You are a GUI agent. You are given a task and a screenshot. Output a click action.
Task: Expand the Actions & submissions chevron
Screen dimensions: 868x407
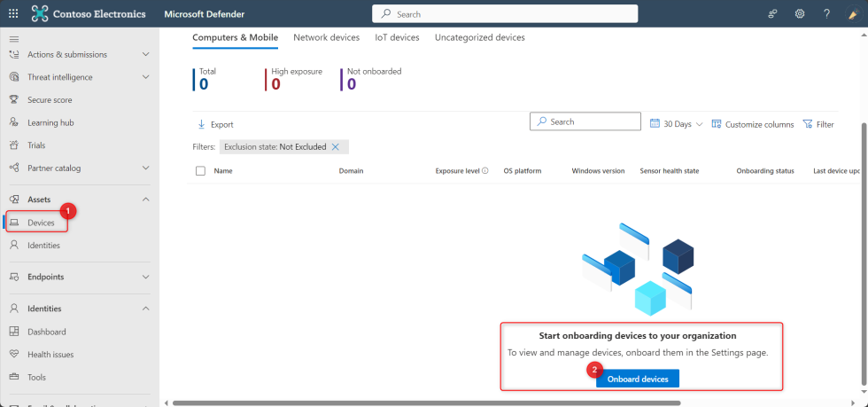click(x=145, y=54)
